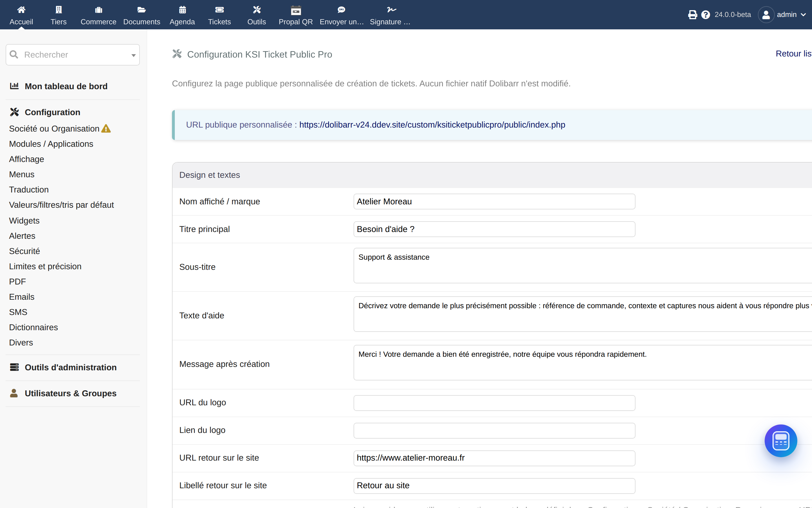Open the Traduction settings link
The image size is (812, 508).
pos(29,189)
